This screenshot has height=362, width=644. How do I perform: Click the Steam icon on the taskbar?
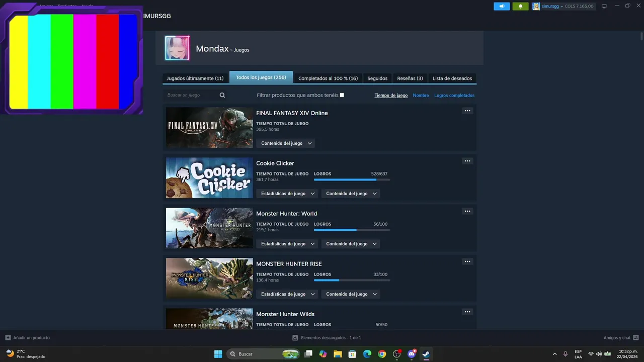click(426, 354)
